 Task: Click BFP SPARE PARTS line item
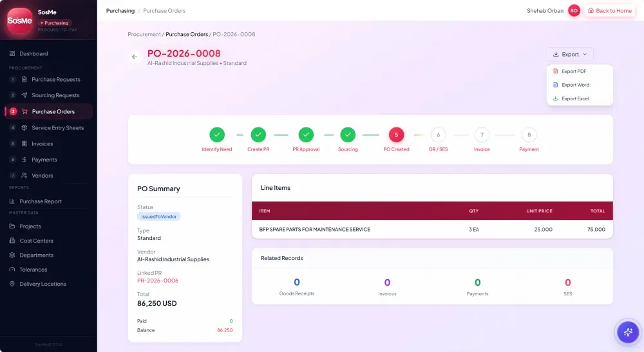pos(315,229)
